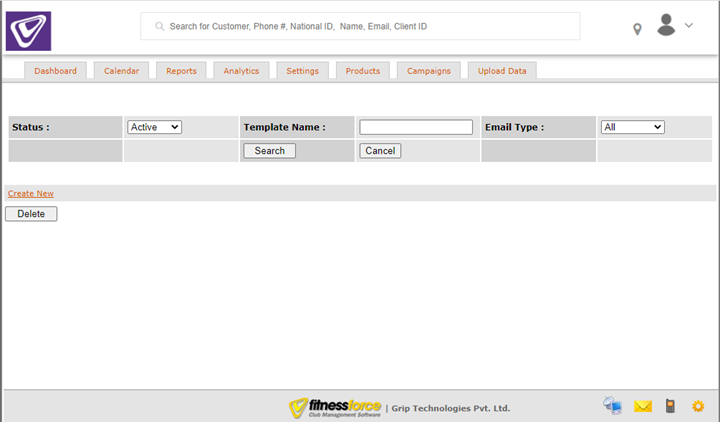
Task: Click the Search button
Action: pos(270,151)
